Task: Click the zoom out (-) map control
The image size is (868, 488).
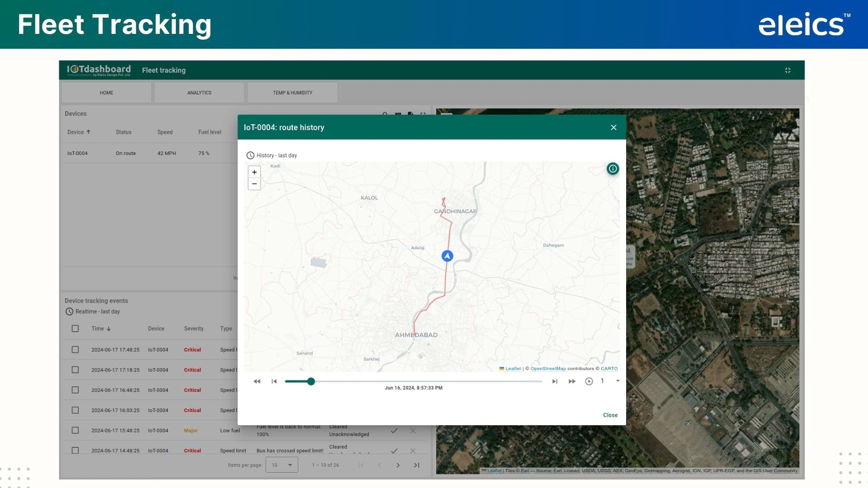Action: pyautogui.click(x=255, y=183)
